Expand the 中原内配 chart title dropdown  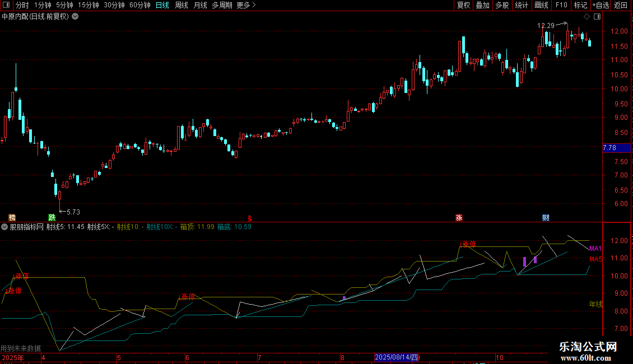[75, 17]
